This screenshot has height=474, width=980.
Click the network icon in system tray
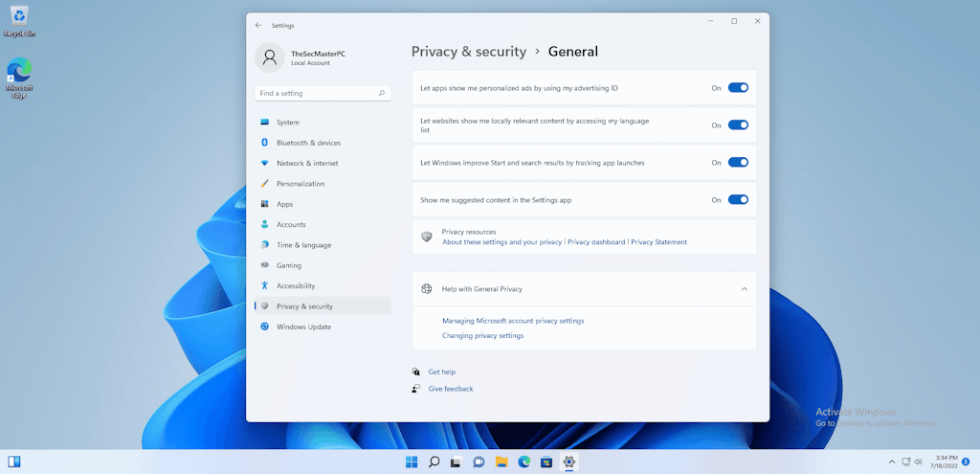[x=905, y=463]
